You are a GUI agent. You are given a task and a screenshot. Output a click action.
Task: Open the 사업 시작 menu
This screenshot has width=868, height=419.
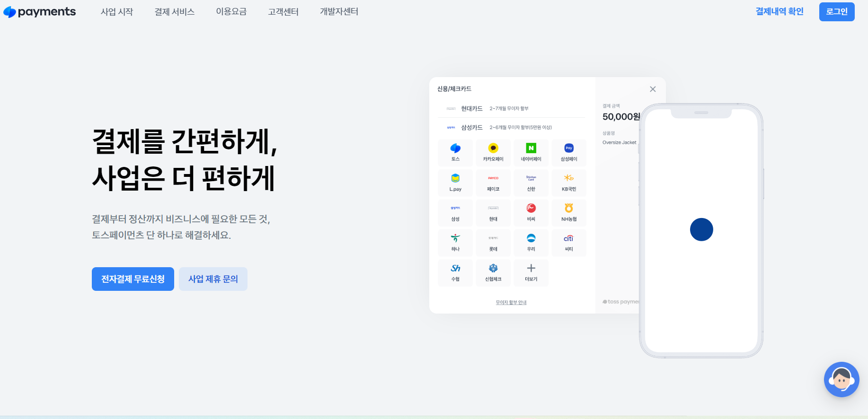(117, 12)
